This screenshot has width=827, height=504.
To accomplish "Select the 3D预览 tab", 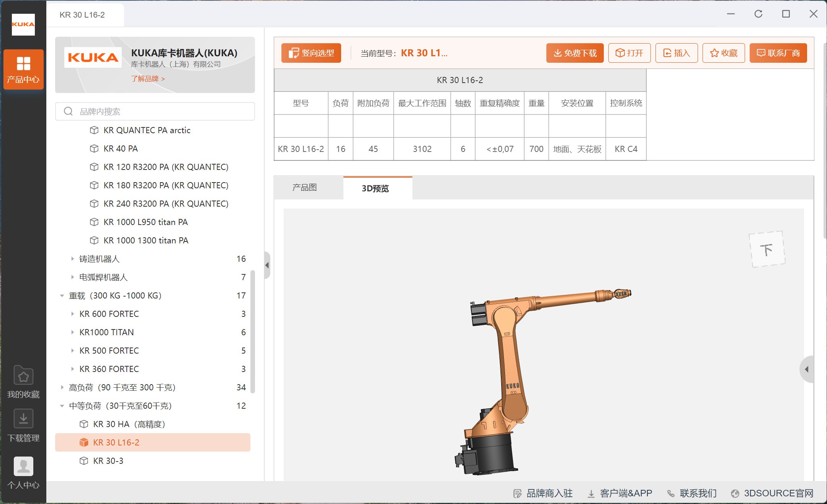I will pos(376,188).
